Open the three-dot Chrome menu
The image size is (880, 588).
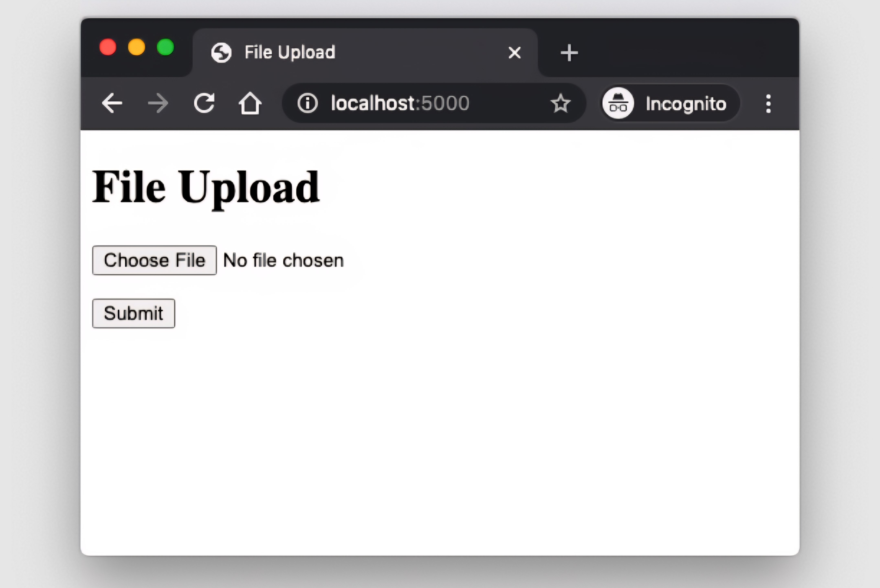coord(768,103)
